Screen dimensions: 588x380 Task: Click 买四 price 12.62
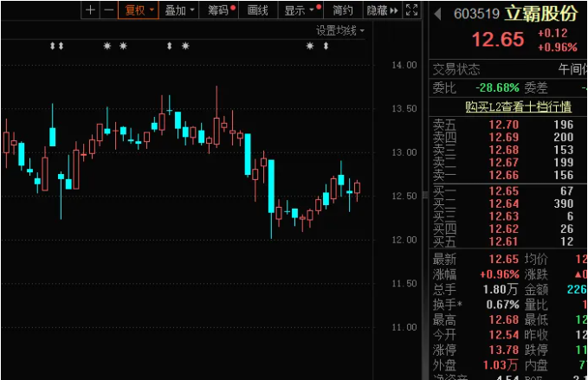click(504, 229)
